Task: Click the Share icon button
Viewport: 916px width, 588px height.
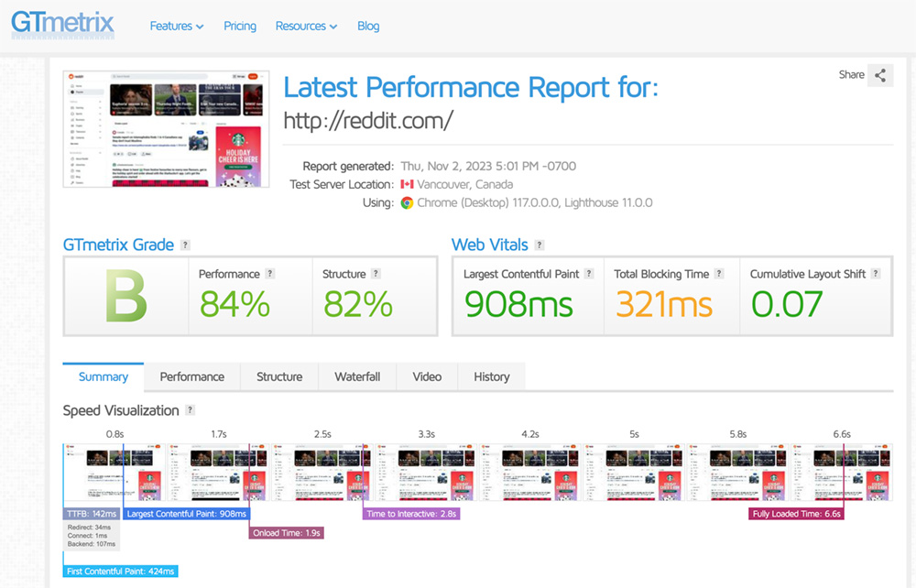Action: click(879, 75)
